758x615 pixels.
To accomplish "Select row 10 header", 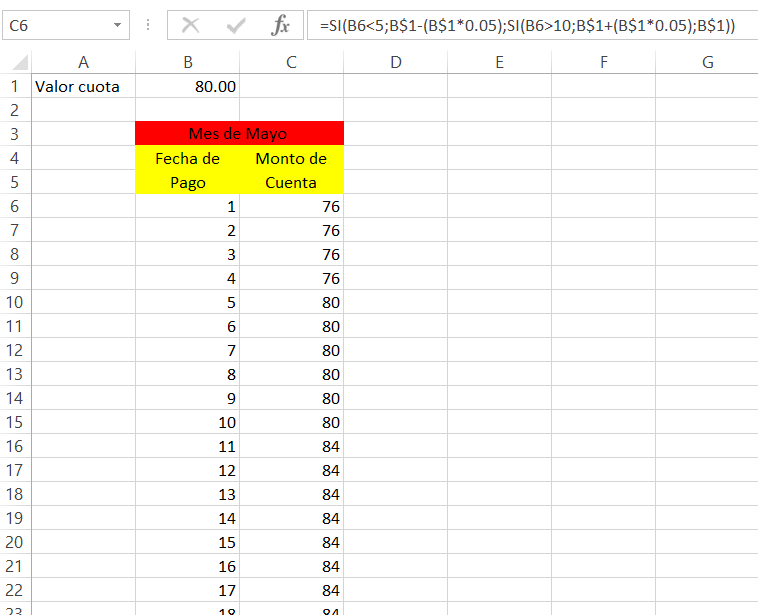I will 15,302.
